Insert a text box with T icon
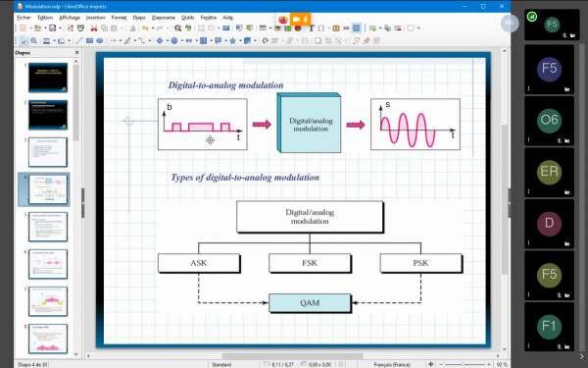The image size is (588, 368). [x=311, y=28]
